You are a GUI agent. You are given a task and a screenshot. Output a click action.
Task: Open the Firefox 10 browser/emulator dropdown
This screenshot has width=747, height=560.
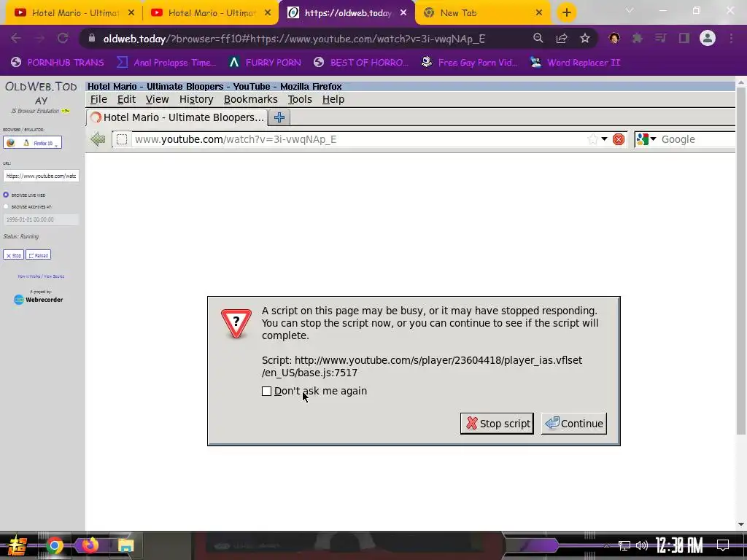click(x=32, y=142)
